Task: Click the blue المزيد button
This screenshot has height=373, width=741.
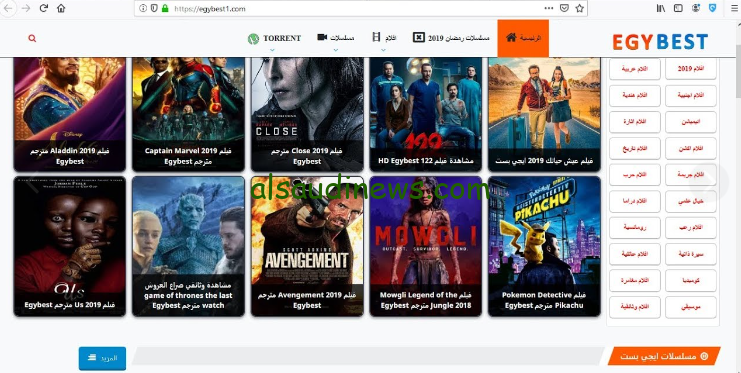Action: [102, 358]
